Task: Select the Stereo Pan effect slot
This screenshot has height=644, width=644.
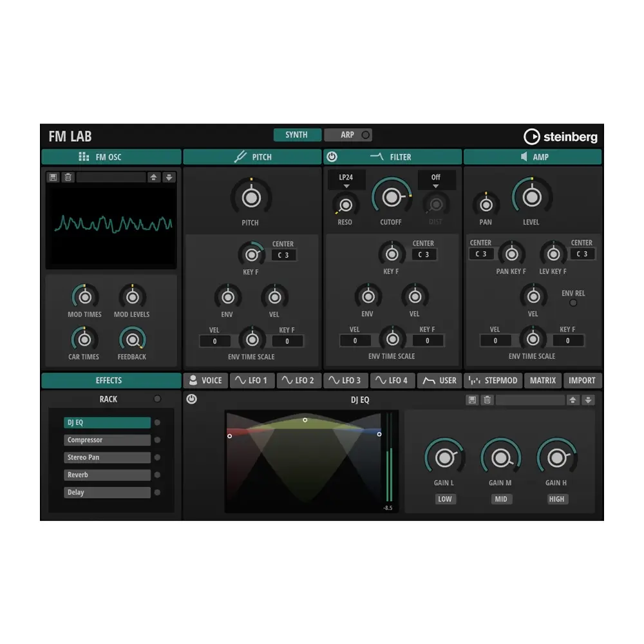Action: tap(107, 457)
